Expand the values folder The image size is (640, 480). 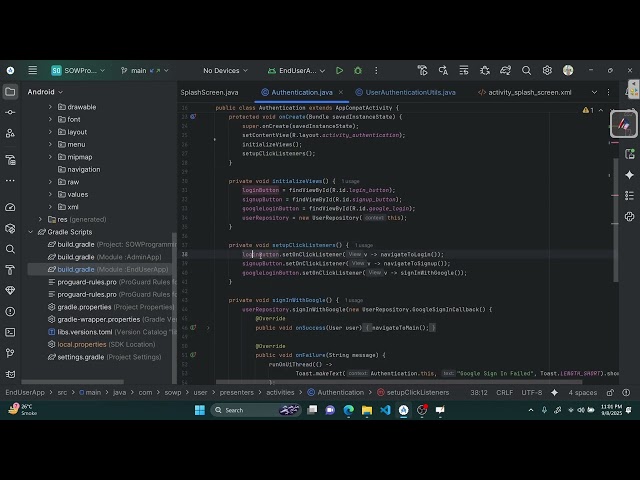coord(50,194)
